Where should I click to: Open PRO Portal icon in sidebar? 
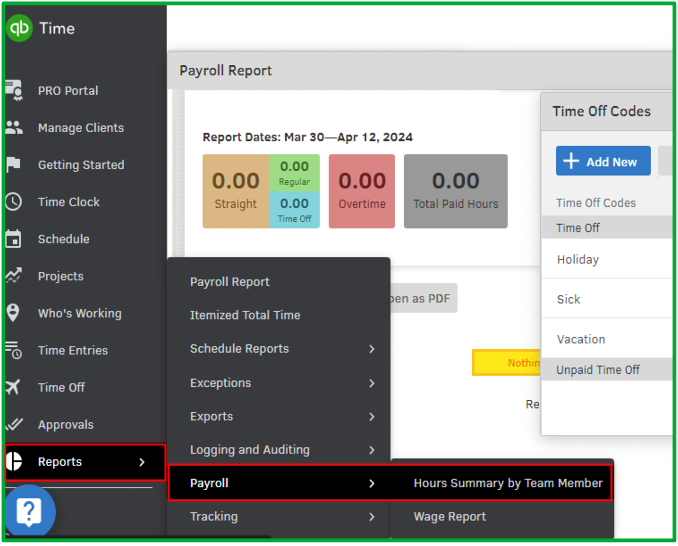(x=14, y=90)
